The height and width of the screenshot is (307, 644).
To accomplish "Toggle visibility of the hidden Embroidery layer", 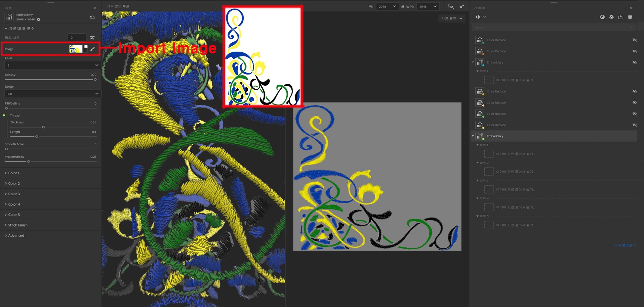I will click(634, 62).
